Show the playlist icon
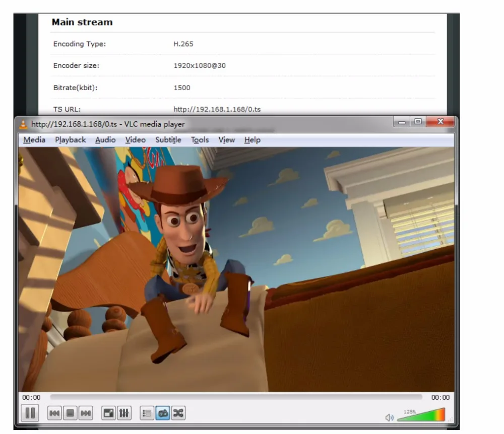The image size is (504, 434). (x=147, y=413)
